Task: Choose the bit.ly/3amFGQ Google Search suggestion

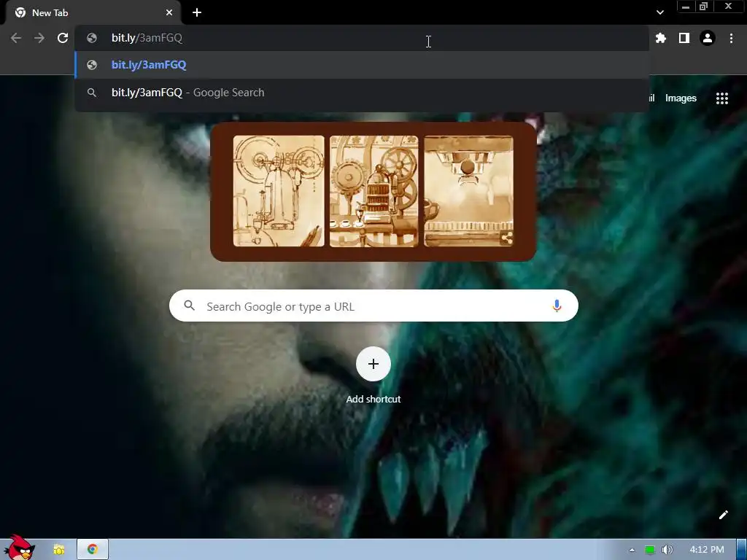Action: coord(362,93)
